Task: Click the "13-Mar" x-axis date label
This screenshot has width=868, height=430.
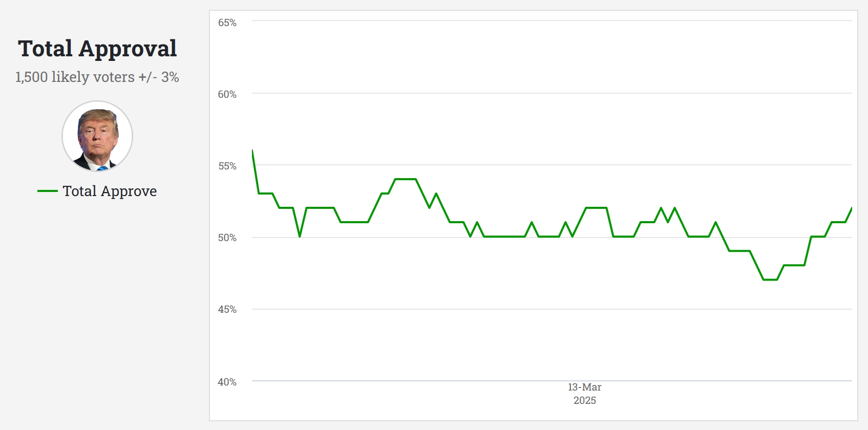Action: click(584, 388)
